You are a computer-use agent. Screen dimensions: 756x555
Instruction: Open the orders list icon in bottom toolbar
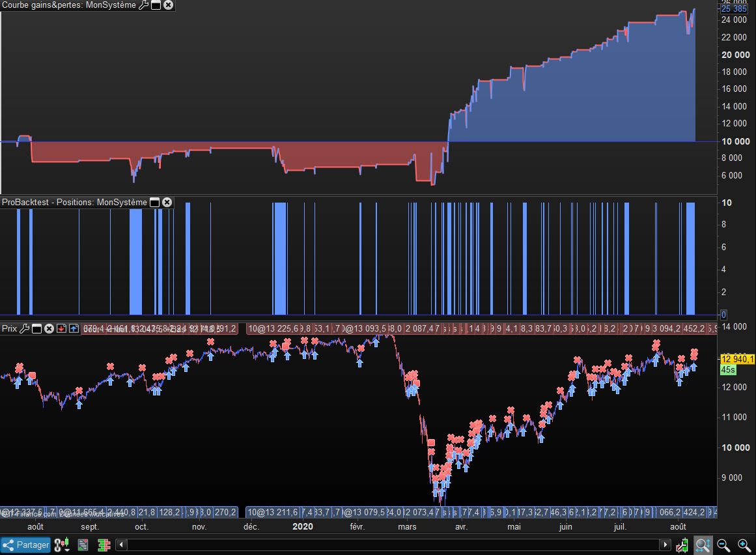83,545
